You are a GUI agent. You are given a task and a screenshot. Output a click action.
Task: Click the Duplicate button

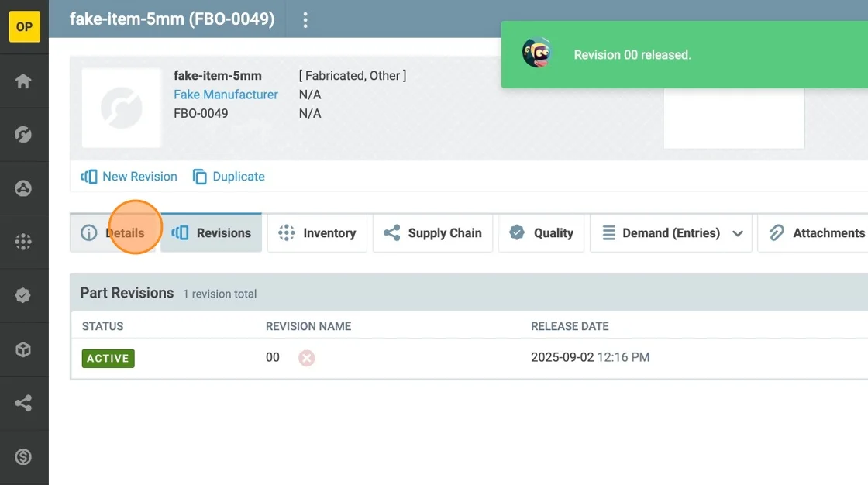click(229, 177)
